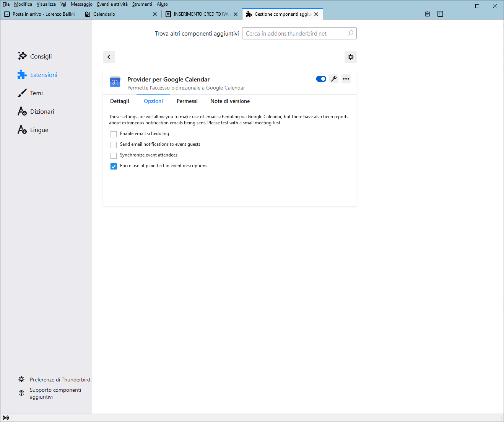Viewport: 504px width, 422px height.
Task: Open Provider per Google Calendar preferences wrench icon
Action: click(333, 78)
